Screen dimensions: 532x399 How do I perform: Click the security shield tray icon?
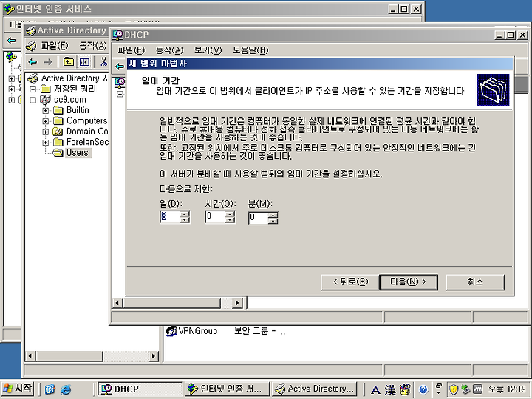click(x=454, y=389)
